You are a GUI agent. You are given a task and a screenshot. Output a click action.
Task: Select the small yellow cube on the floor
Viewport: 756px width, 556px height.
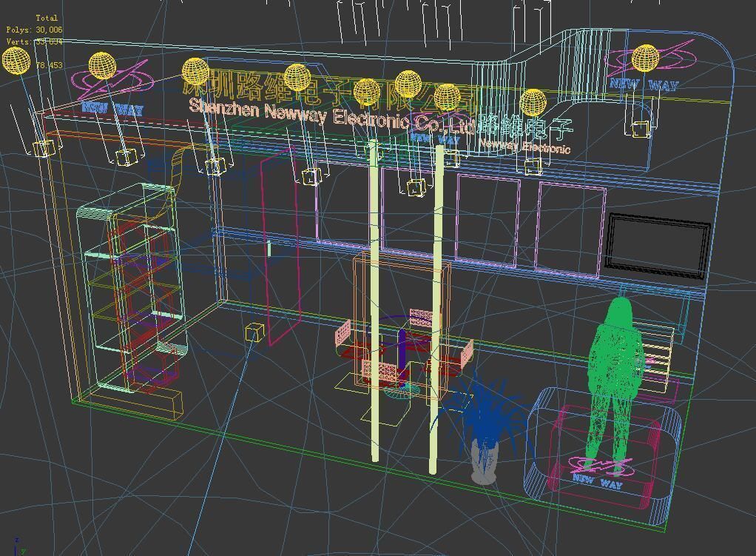click(254, 332)
